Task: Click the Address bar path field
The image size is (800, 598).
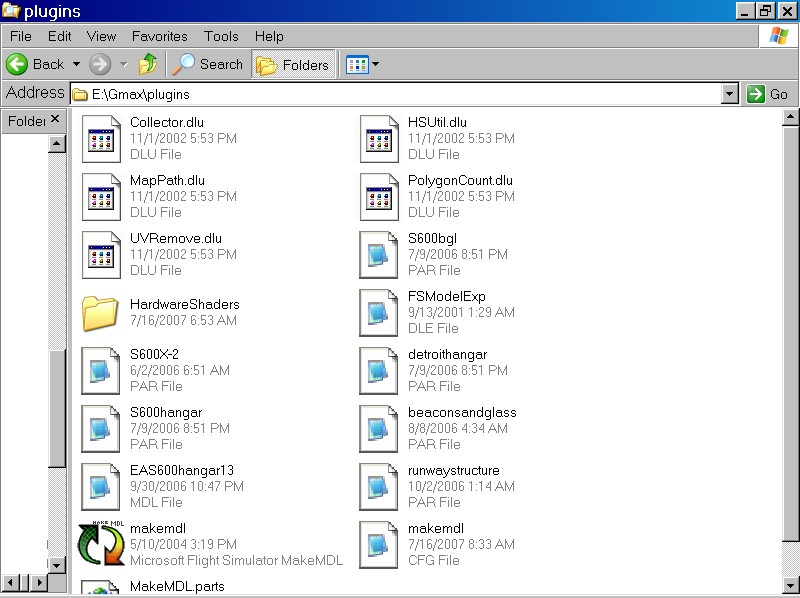Action: (x=400, y=94)
